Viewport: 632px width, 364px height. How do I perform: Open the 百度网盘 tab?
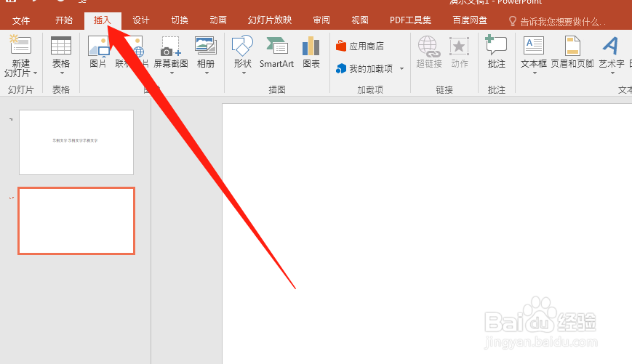tap(470, 20)
